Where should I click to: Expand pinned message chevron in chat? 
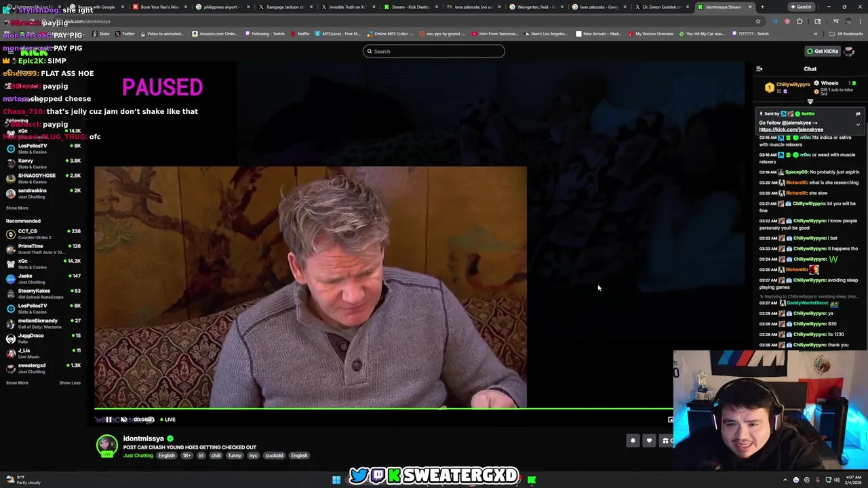[858, 125]
